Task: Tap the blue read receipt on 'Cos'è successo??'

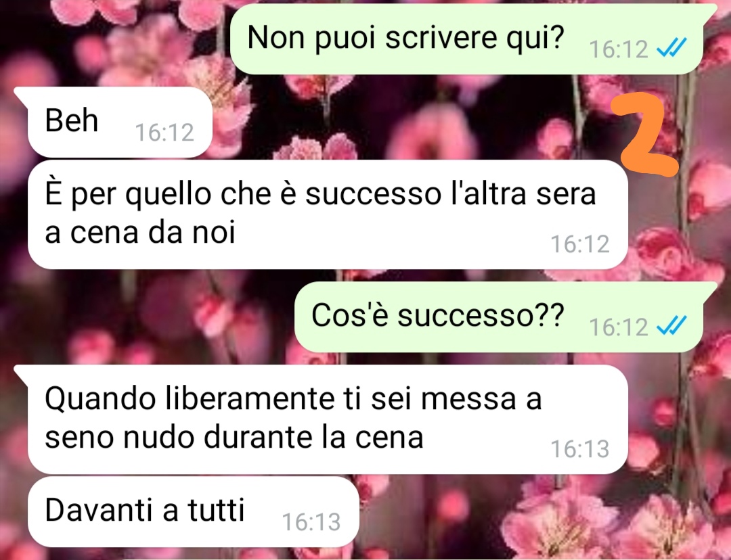Action: tap(671, 325)
